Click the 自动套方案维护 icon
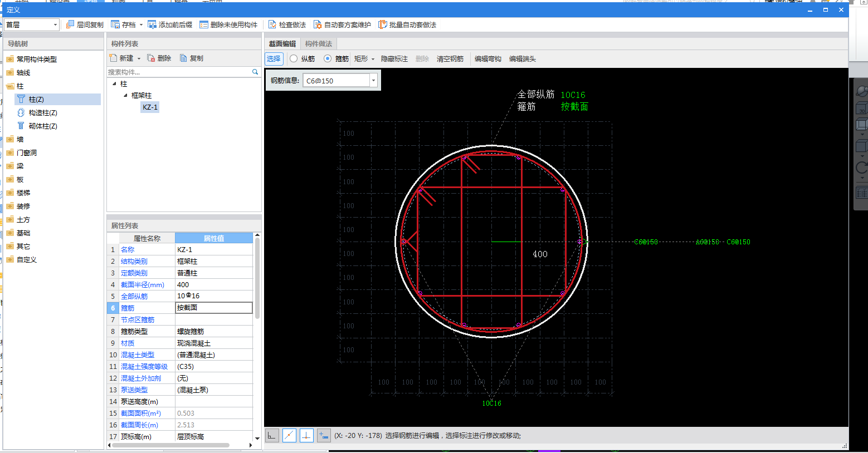The height and width of the screenshot is (453, 868). pos(318,24)
